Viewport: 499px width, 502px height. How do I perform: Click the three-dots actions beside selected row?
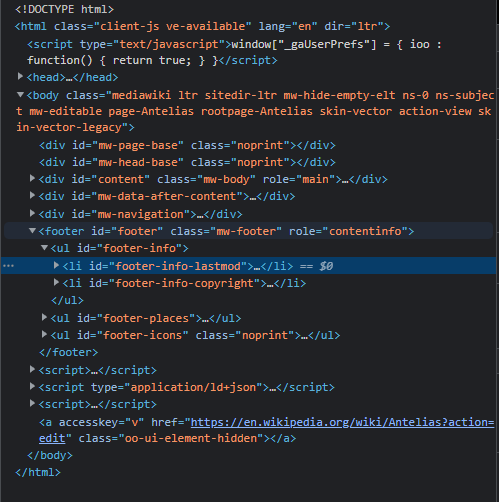tap(8, 266)
